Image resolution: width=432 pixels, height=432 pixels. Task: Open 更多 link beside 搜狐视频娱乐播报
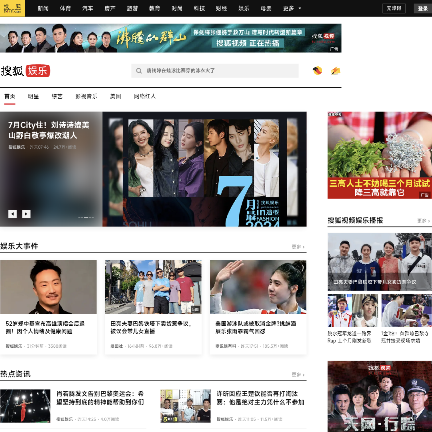pos(424,221)
